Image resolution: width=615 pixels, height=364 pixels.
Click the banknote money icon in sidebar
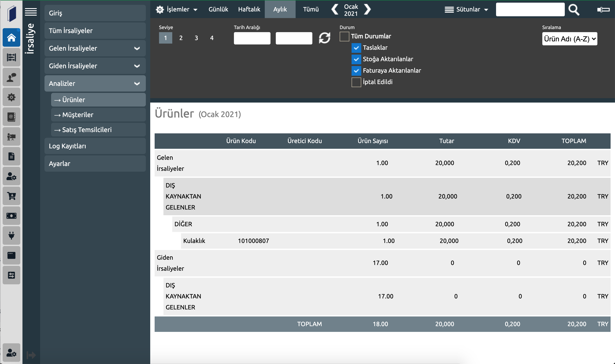click(11, 216)
